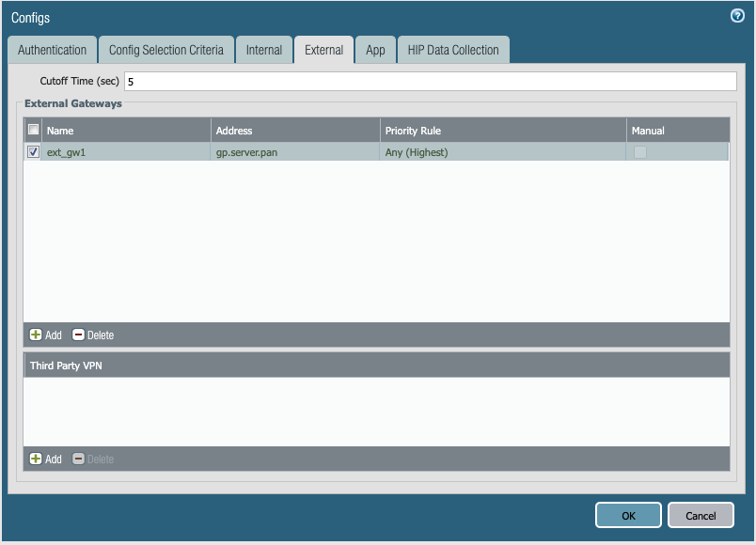Switch to the App tab

pos(375,50)
